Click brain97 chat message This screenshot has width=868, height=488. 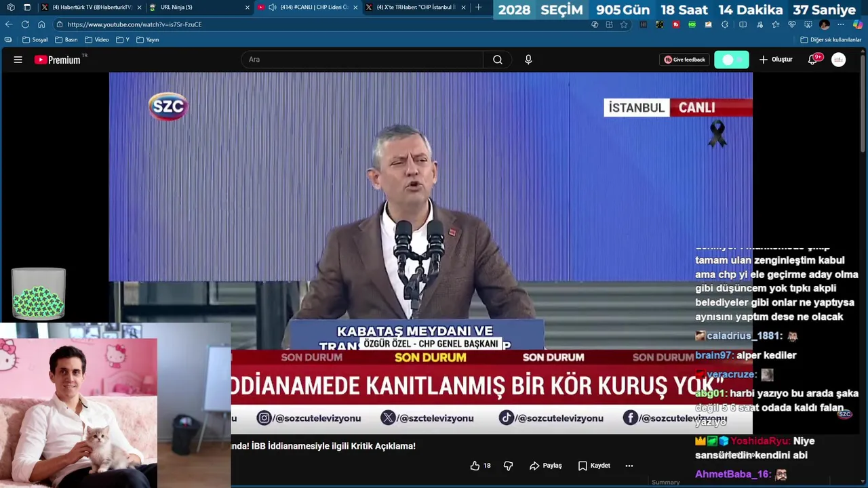746,355
